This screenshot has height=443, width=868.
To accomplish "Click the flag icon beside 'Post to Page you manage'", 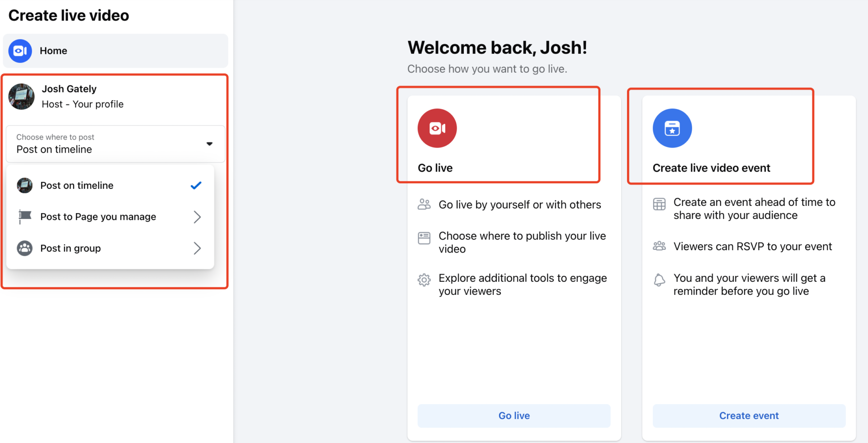I will [x=24, y=217].
